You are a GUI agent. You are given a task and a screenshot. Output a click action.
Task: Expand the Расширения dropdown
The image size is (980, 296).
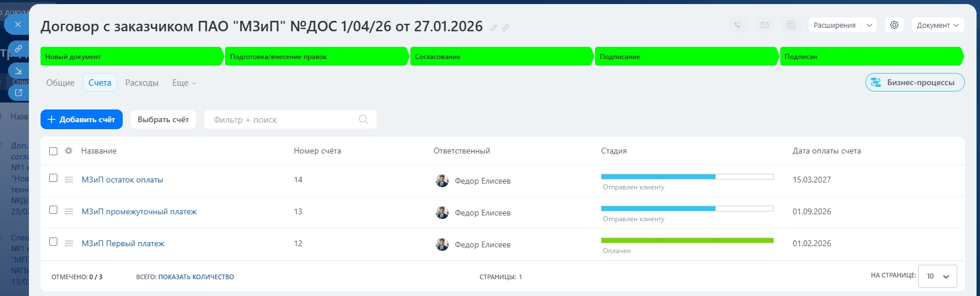tap(869, 25)
